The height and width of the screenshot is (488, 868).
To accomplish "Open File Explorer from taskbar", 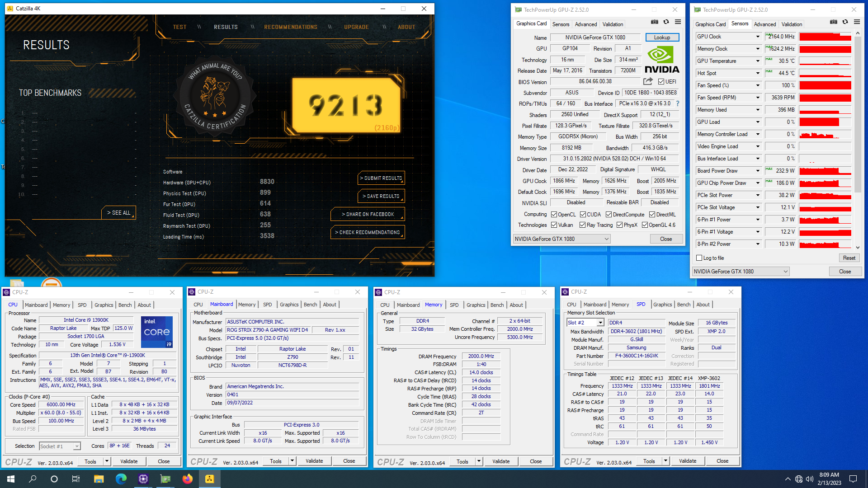I will click(99, 479).
